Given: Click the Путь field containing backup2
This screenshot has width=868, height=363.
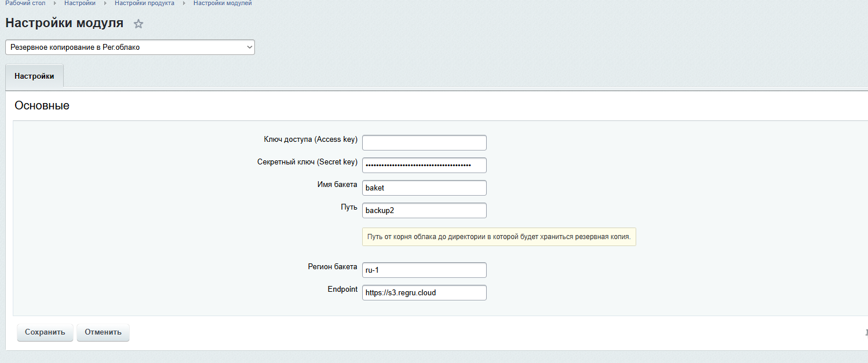Looking at the screenshot, I should coord(424,211).
